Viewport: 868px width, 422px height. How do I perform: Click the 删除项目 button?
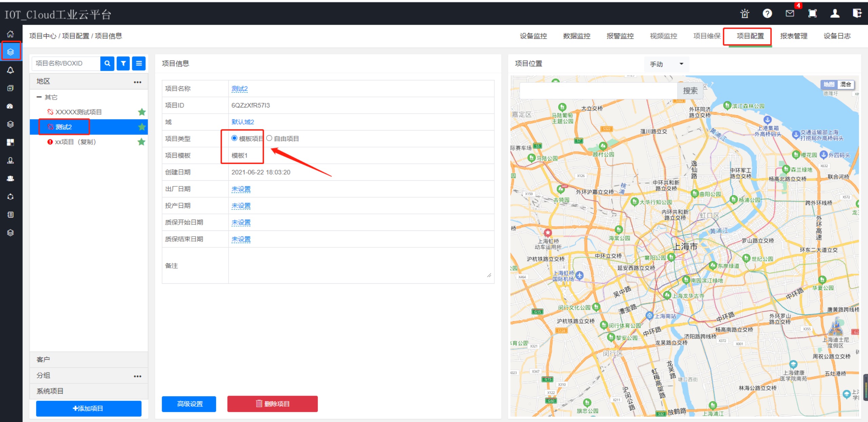tap(272, 404)
